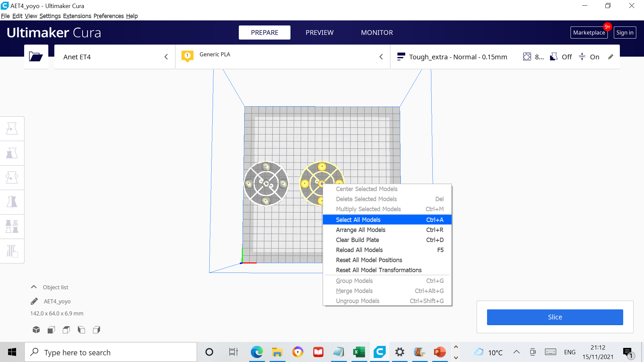Open the View menu

click(x=31, y=16)
